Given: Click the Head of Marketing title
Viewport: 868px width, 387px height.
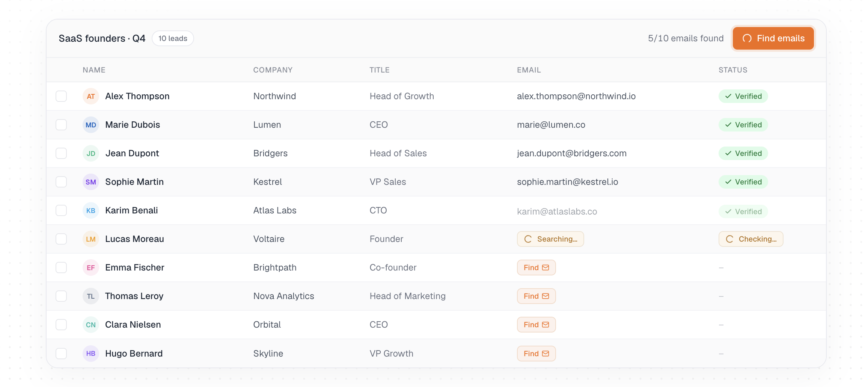Looking at the screenshot, I should click(x=407, y=296).
